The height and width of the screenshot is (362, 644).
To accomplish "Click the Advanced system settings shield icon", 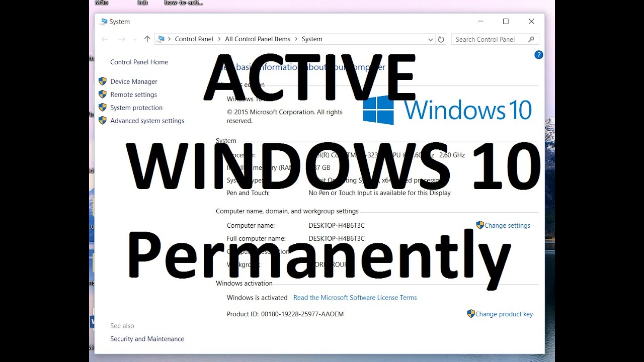I will (x=103, y=120).
